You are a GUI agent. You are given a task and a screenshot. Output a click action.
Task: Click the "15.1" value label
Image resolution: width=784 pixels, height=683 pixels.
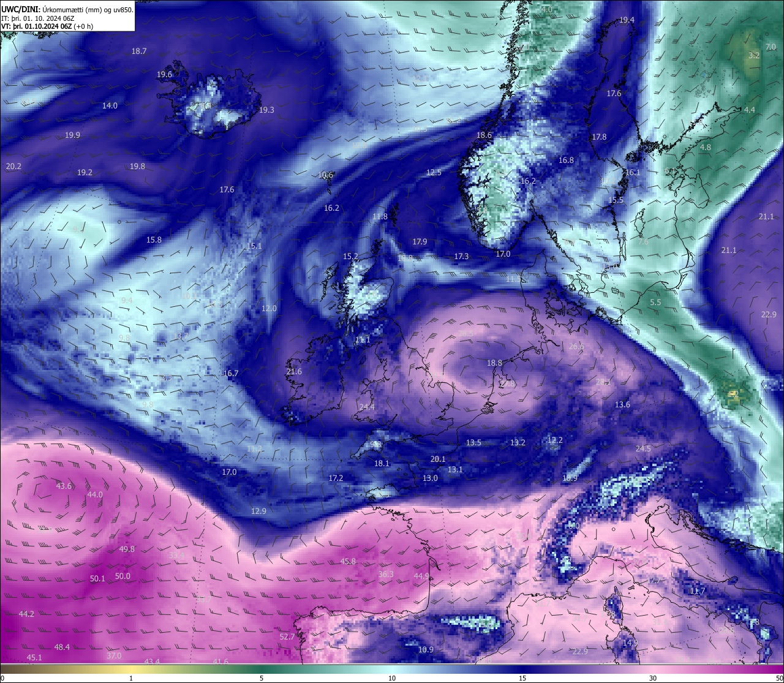tap(254, 246)
